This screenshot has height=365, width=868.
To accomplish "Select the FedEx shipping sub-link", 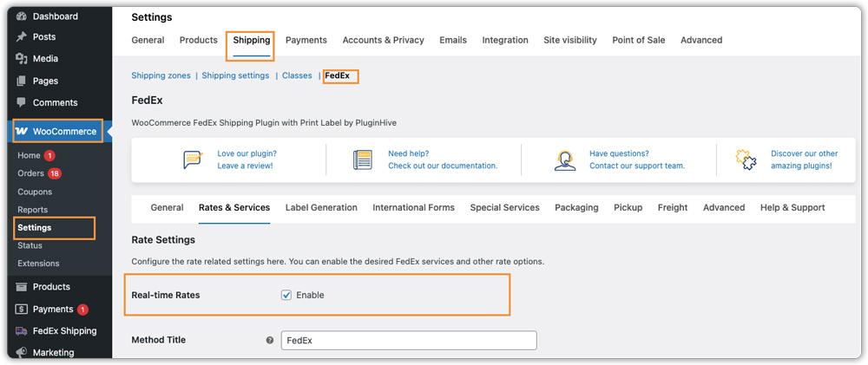I will click(337, 75).
